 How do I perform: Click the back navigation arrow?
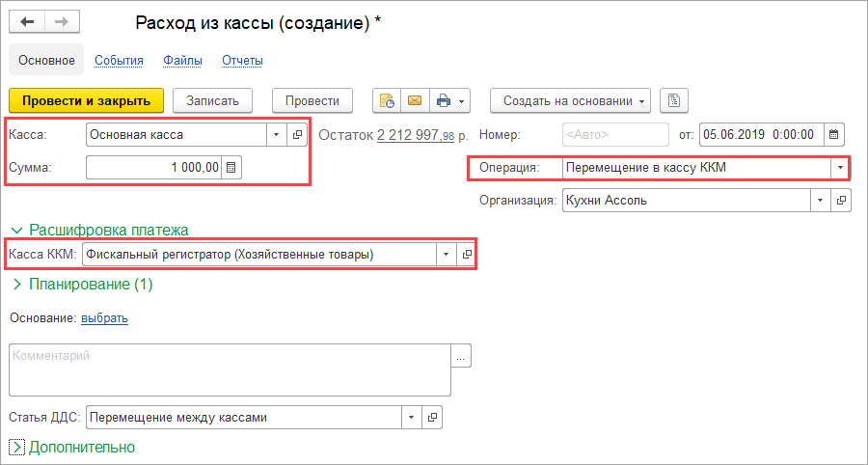pyautogui.click(x=27, y=22)
